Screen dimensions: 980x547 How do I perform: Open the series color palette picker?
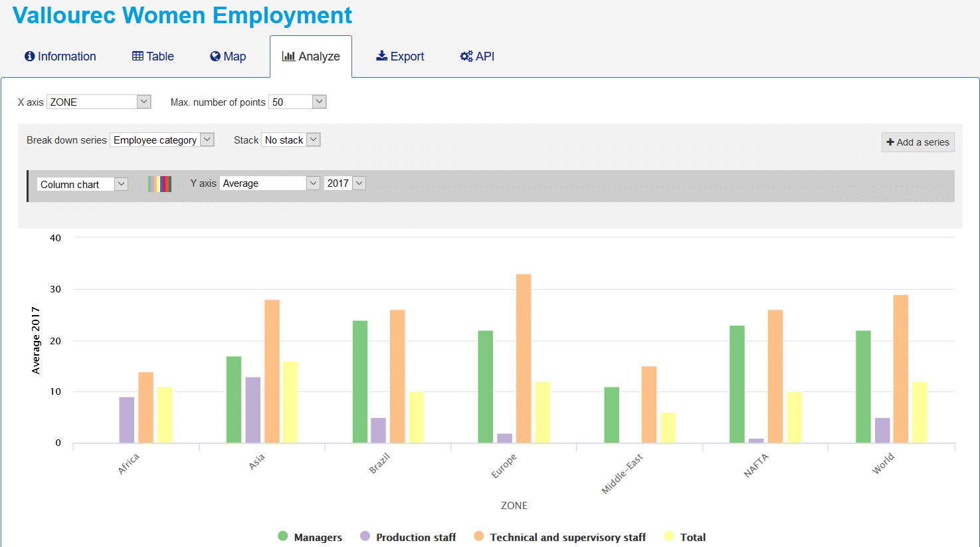159,184
